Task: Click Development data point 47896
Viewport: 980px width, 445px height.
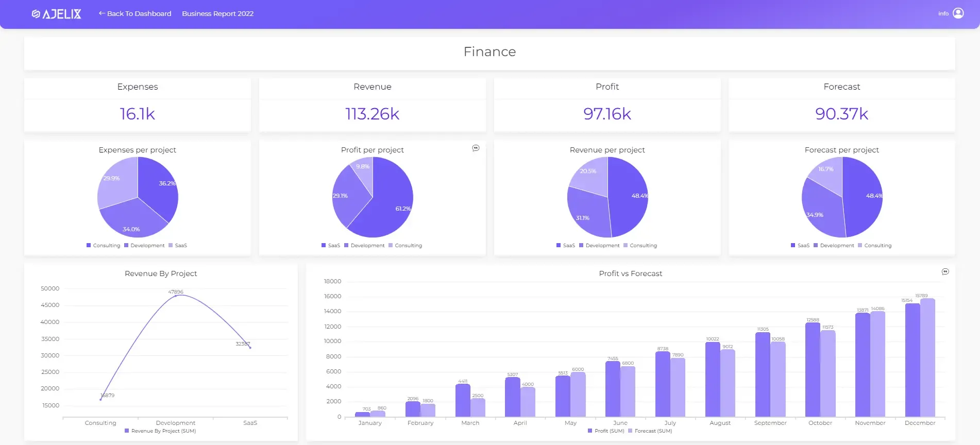Action: pos(176,296)
